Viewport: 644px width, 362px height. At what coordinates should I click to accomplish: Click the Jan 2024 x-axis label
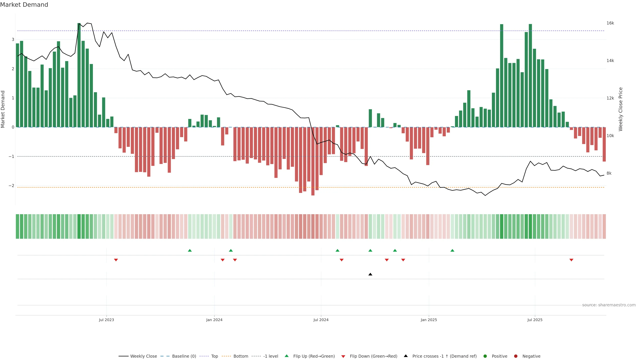(x=214, y=320)
